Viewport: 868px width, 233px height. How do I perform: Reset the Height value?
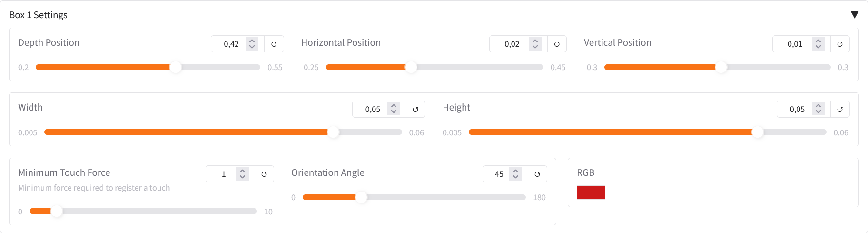point(840,109)
